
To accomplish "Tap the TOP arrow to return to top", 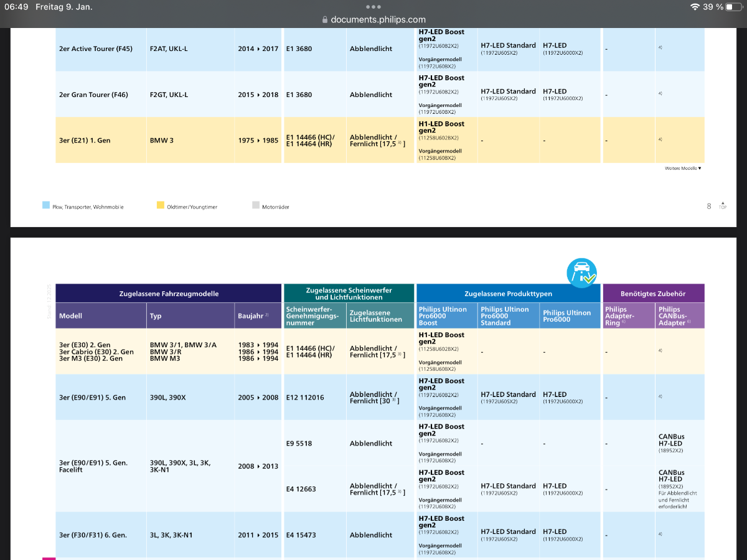I will (x=722, y=205).
